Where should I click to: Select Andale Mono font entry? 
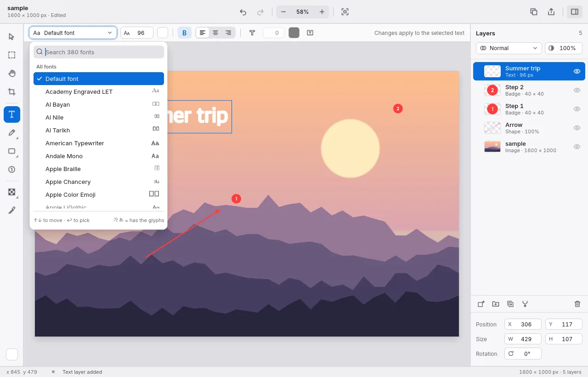[x=99, y=156]
